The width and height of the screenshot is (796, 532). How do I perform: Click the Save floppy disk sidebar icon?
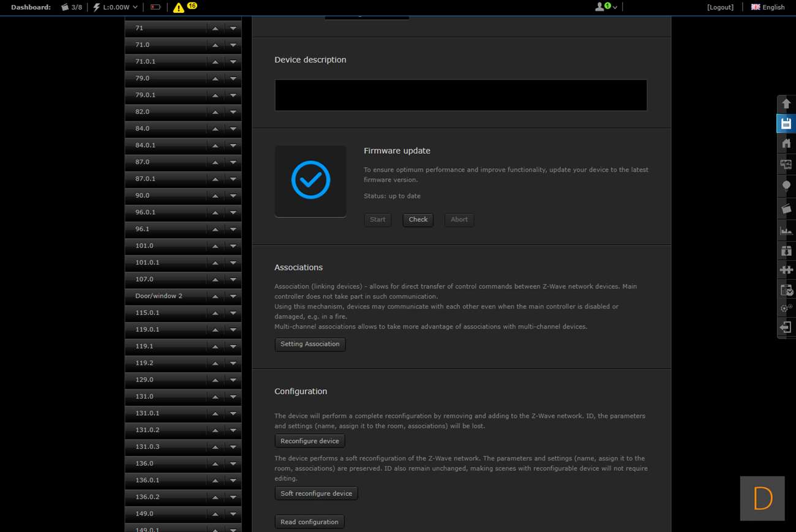pos(786,124)
